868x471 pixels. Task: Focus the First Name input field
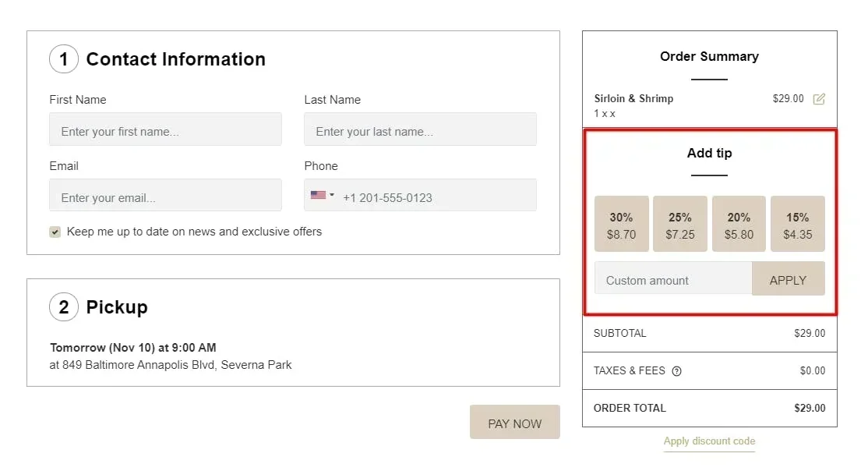(x=165, y=129)
